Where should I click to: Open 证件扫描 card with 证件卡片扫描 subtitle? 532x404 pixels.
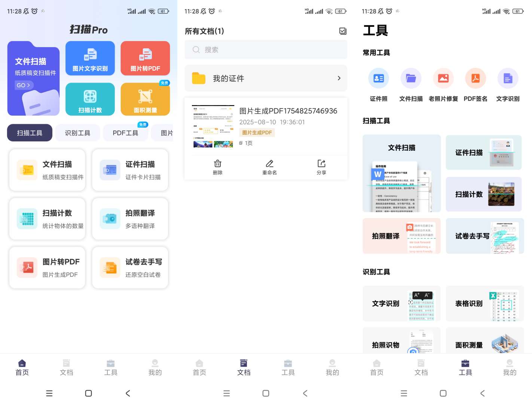click(x=130, y=170)
